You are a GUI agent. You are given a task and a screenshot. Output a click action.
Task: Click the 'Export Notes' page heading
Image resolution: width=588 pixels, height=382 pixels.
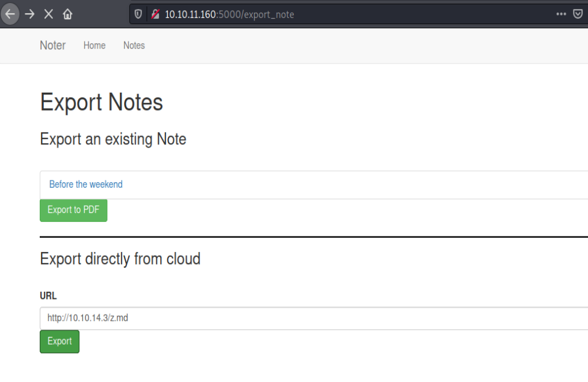[x=102, y=102]
